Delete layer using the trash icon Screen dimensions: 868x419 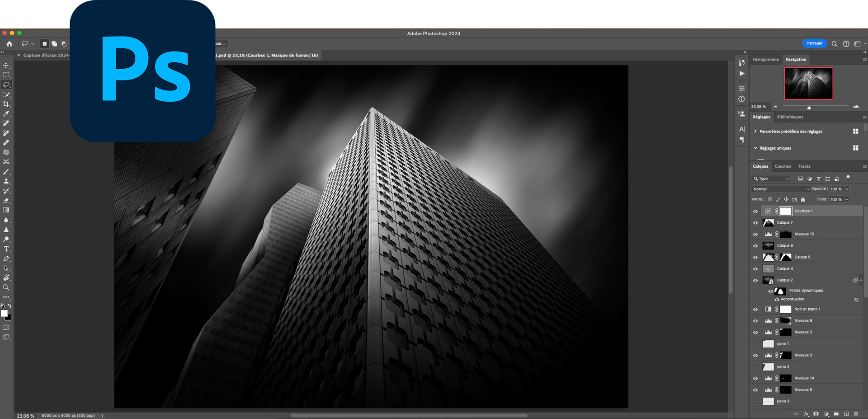856,414
